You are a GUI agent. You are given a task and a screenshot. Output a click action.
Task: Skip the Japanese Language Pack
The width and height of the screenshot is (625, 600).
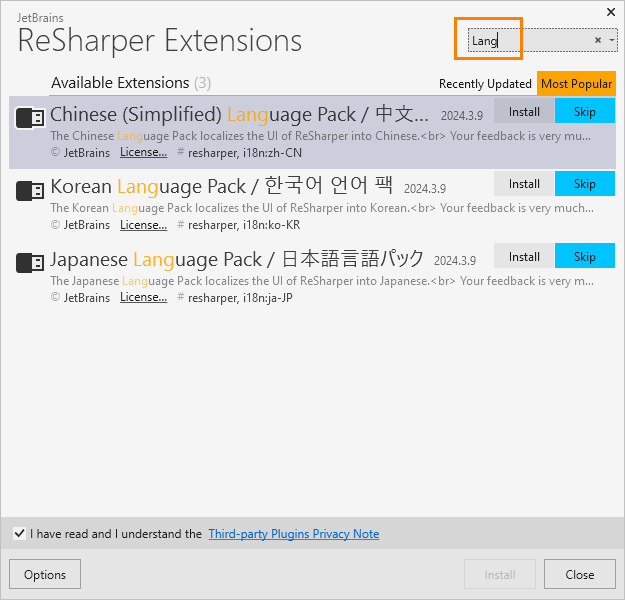click(x=585, y=256)
